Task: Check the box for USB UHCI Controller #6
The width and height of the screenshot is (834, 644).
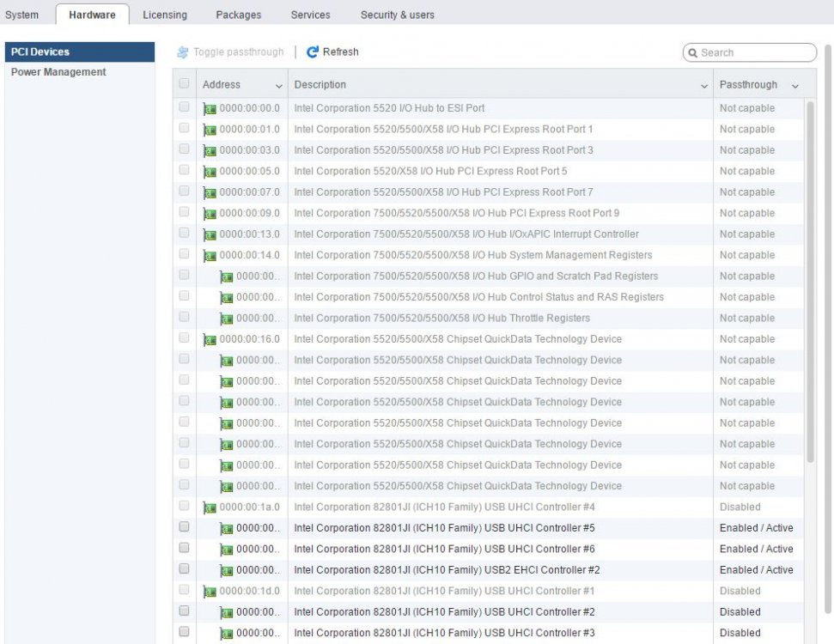Action: 184,547
